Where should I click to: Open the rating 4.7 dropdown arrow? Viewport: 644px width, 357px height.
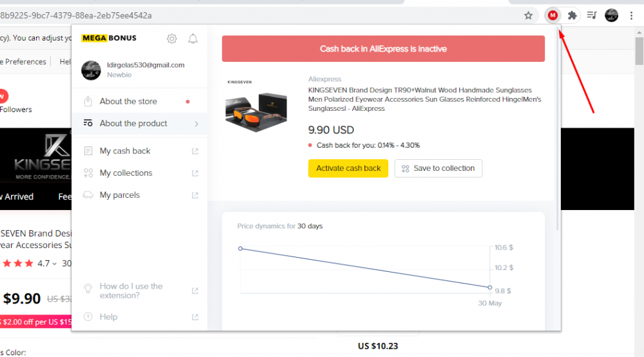(54, 264)
